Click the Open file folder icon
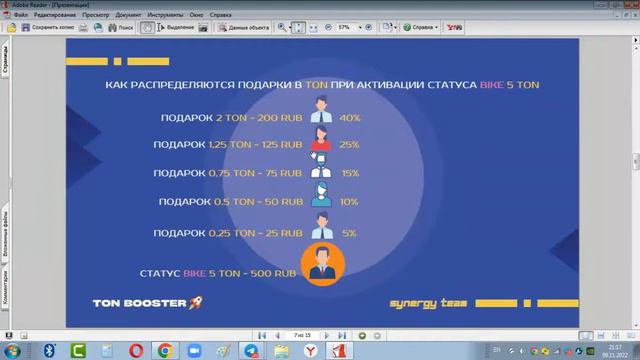 (11, 27)
